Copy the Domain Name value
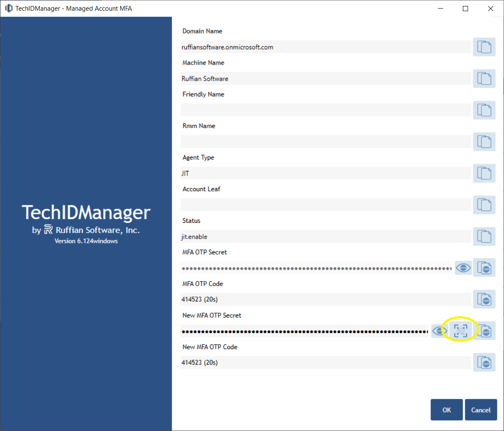The width and height of the screenshot is (504, 431). (x=484, y=47)
